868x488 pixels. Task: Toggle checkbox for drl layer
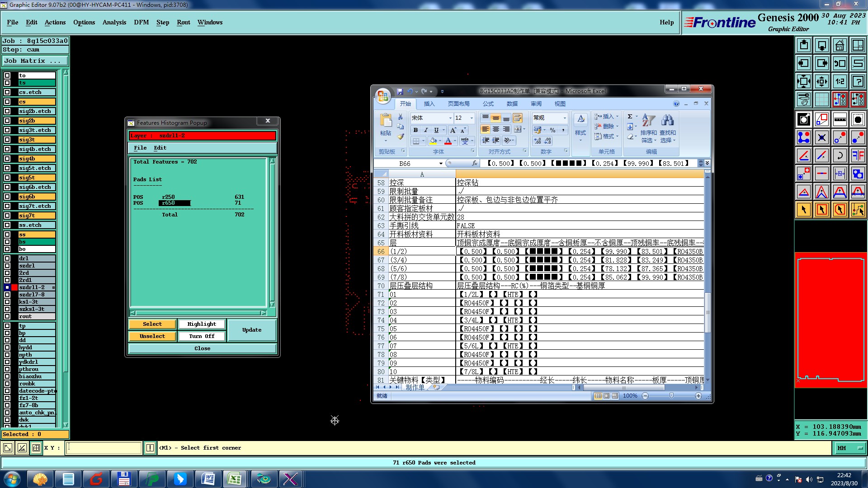coord(7,258)
